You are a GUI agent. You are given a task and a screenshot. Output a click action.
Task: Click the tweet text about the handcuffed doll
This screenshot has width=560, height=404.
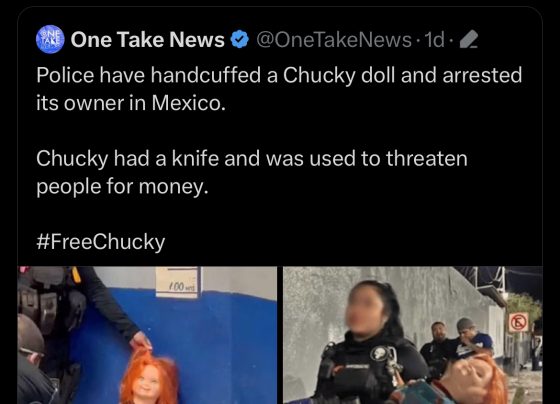pos(279,89)
